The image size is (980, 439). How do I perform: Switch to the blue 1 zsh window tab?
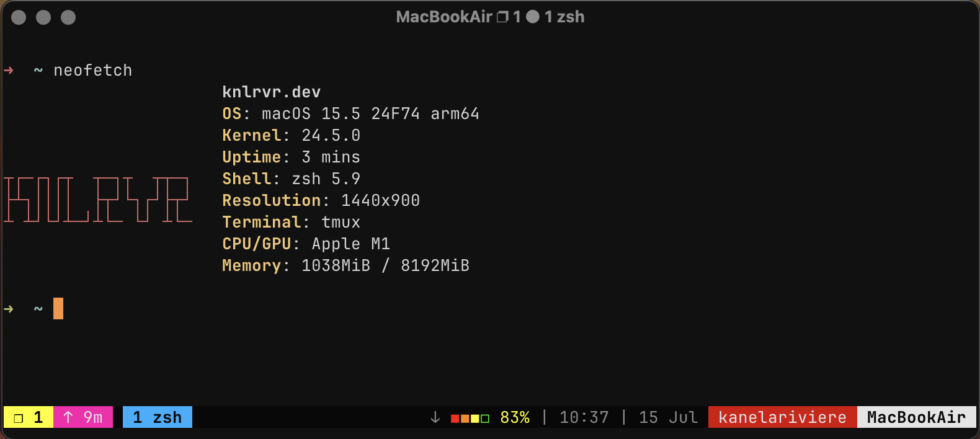tap(157, 417)
